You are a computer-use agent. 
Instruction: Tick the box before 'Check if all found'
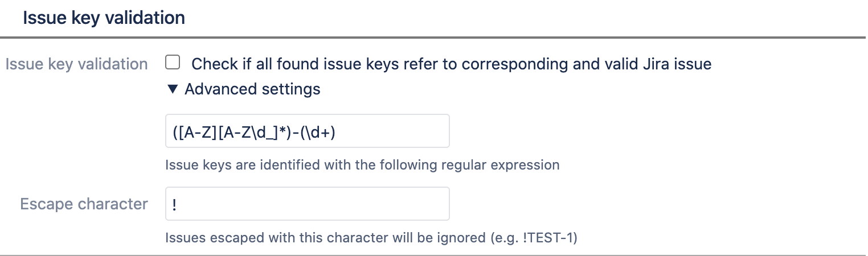tap(173, 63)
